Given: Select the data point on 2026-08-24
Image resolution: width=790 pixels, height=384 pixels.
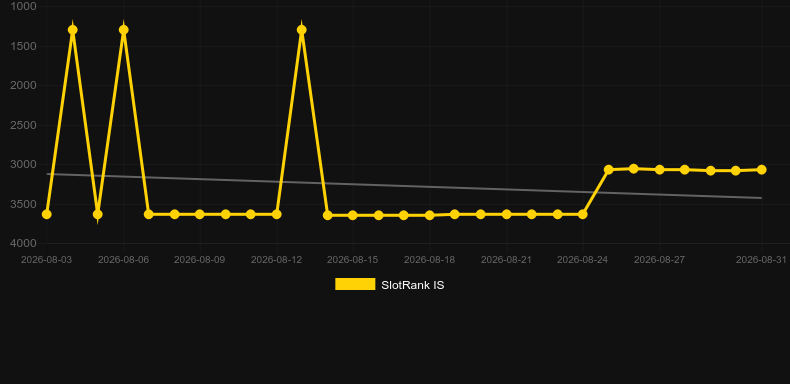Looking at the screenshot, I should coord(582,214).
